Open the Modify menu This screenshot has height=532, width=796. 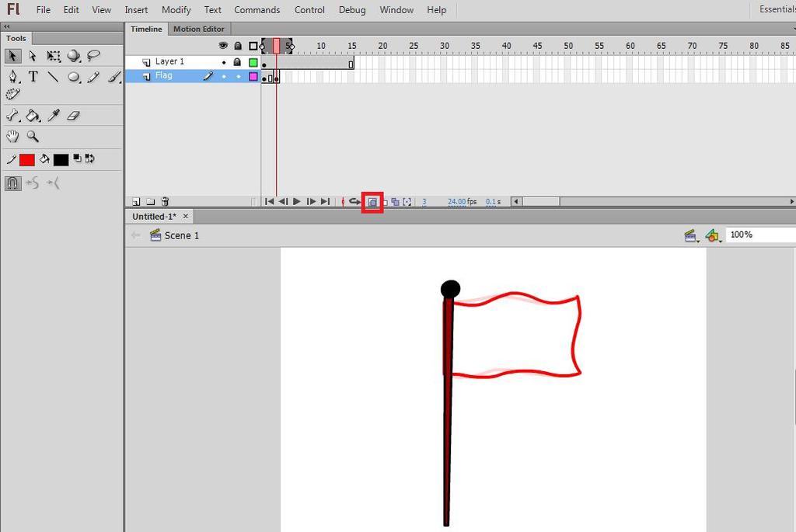pyautogui.click(x=176, y=9)
